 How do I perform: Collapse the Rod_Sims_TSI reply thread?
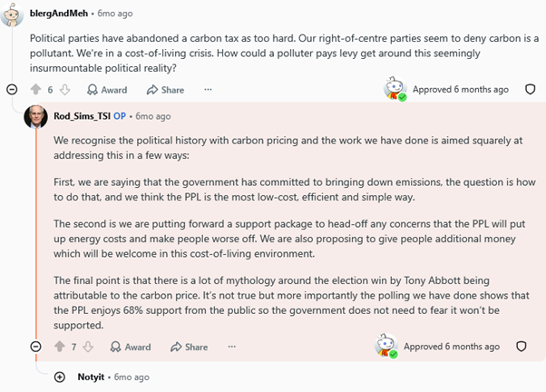[35, 347]
